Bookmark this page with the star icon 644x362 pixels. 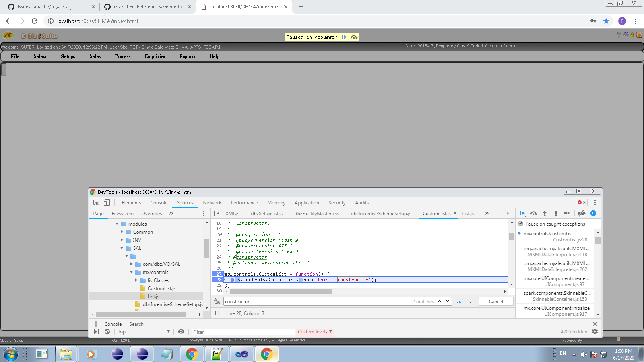[606, 21]
